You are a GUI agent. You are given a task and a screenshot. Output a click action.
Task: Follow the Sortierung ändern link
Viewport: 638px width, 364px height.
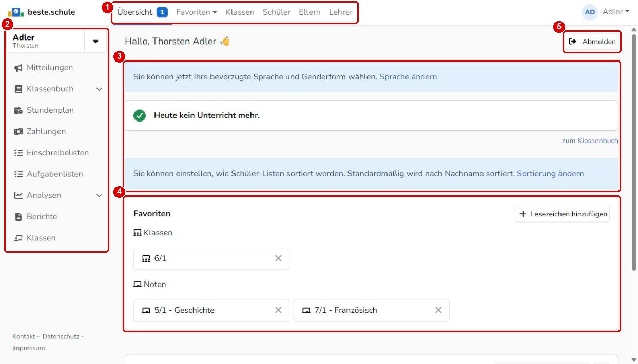[550, 174]
